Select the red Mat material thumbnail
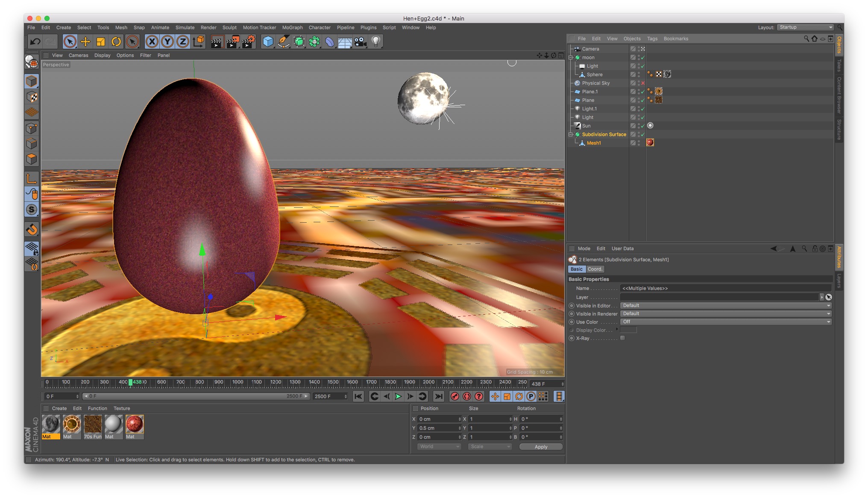868x498 pixels. [135, 424]
